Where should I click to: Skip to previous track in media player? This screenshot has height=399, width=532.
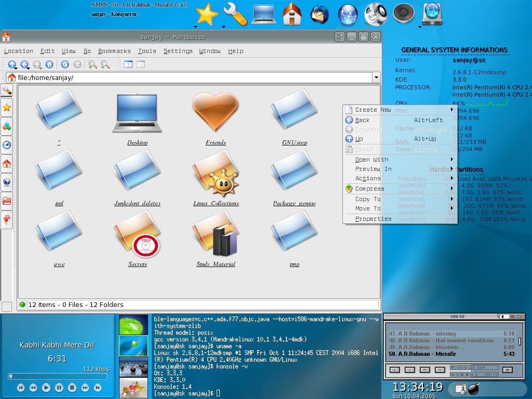coord(21,388)
